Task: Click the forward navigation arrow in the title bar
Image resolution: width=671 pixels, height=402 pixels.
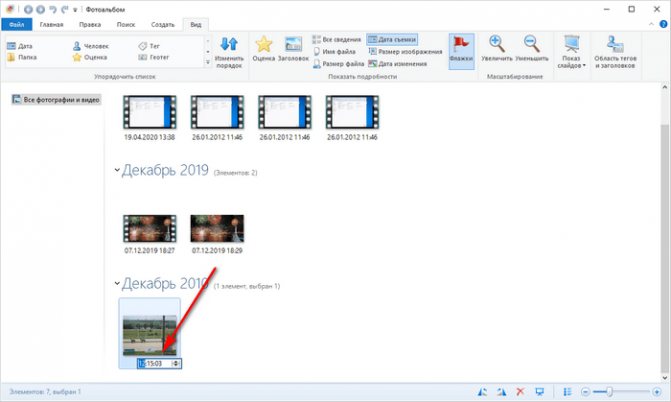Action: [x=40, y=9]
